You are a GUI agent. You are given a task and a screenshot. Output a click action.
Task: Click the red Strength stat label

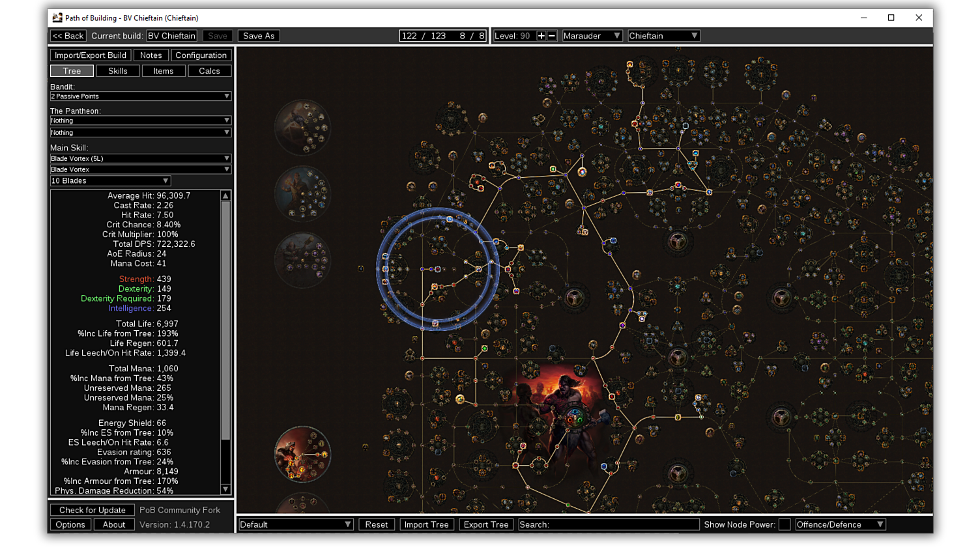[x=136, y=279]
